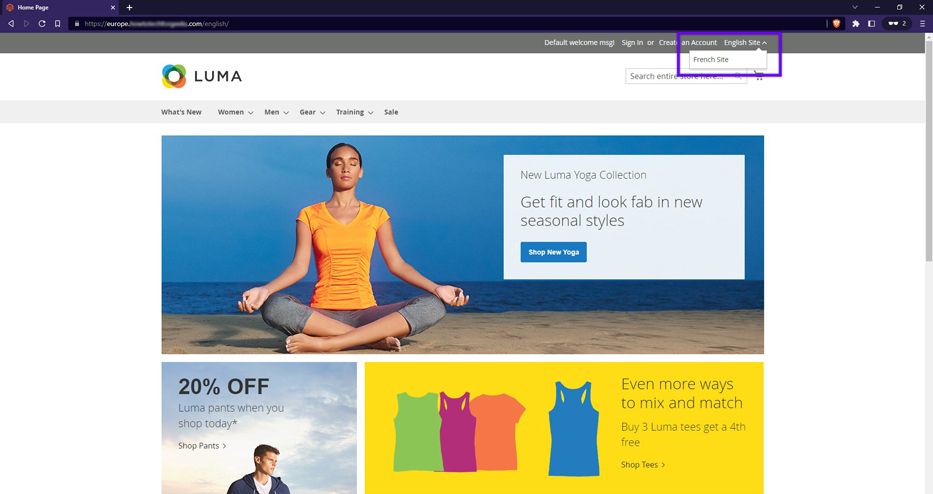The width and height of the screenshot is (933, 494).
Task: Open the extensions puzzle icon
Action: 856,24
